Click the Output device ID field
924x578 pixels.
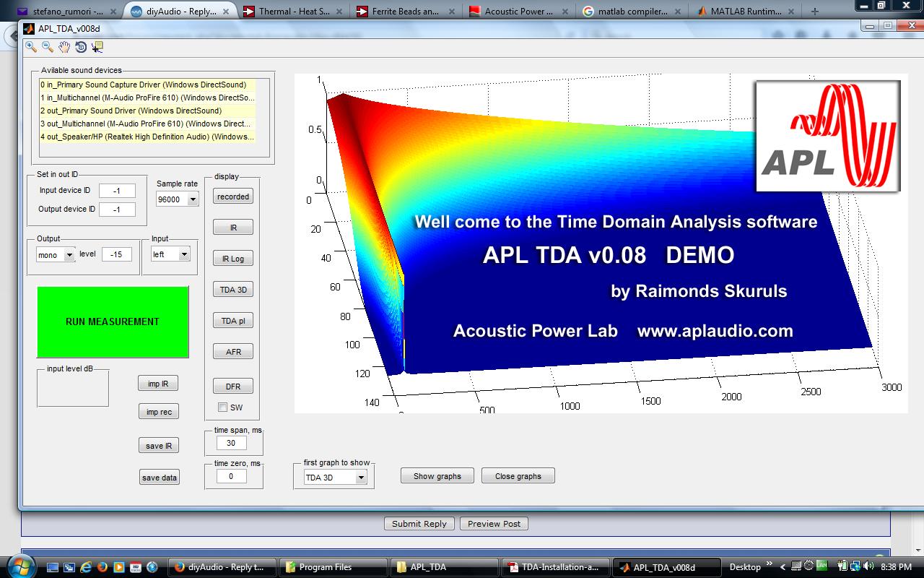click(x=116, y=210)
